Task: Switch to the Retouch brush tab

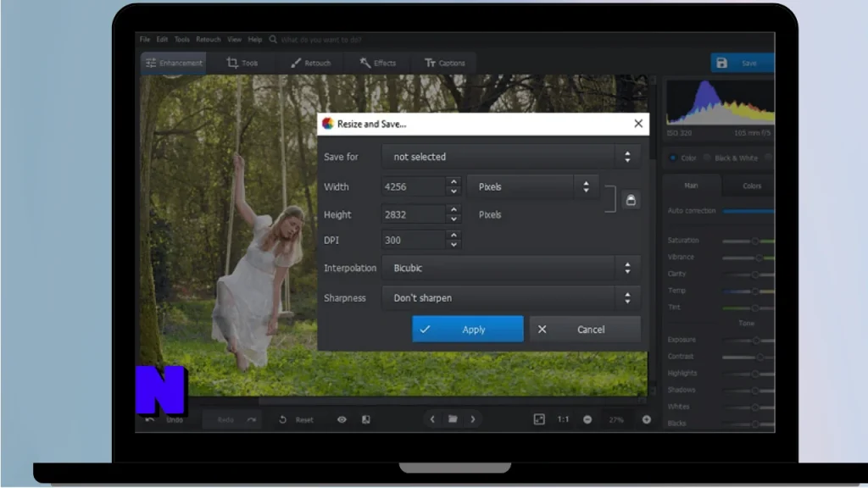Action: 310,63
